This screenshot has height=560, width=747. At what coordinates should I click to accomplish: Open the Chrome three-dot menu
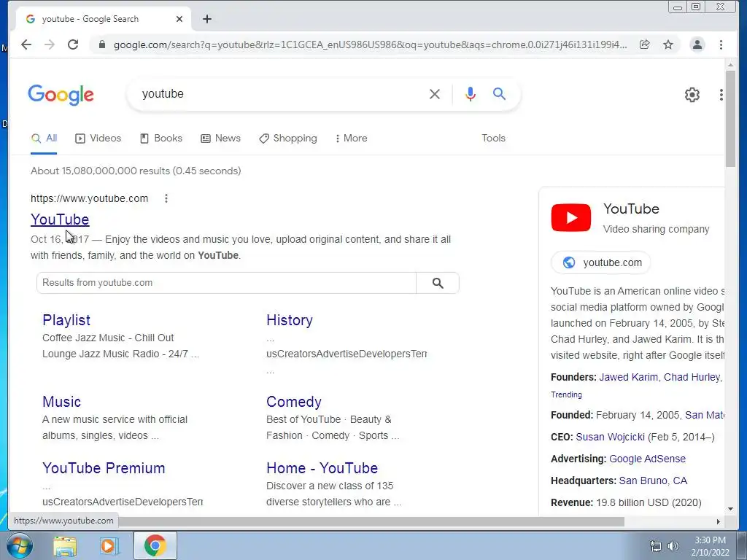721,44
